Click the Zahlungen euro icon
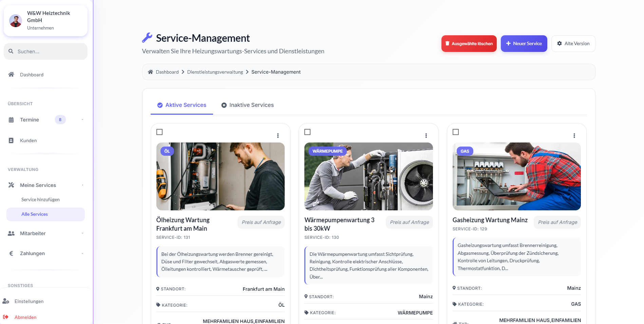Viewport: 644px width, 324px height. [x=11, y=253]
